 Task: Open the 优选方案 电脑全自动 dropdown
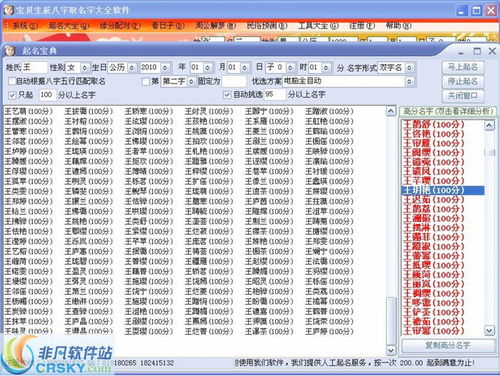(409, 81)
